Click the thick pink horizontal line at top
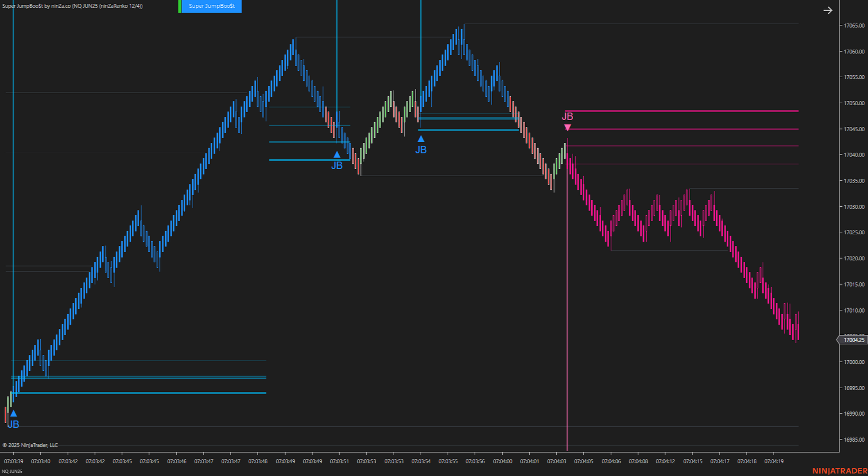The height and width of the screenshot is (476, 868). coord(682,111)
